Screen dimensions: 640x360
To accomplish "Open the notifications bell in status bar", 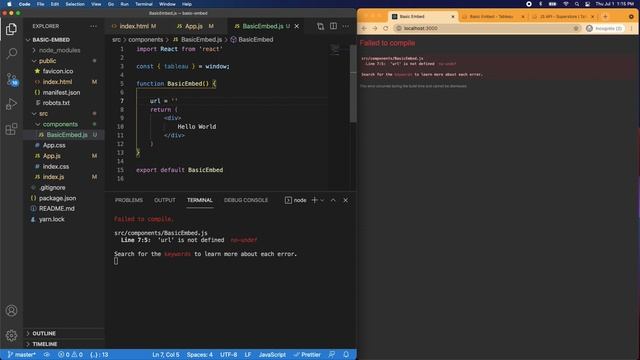I will [x=346, y=355].
